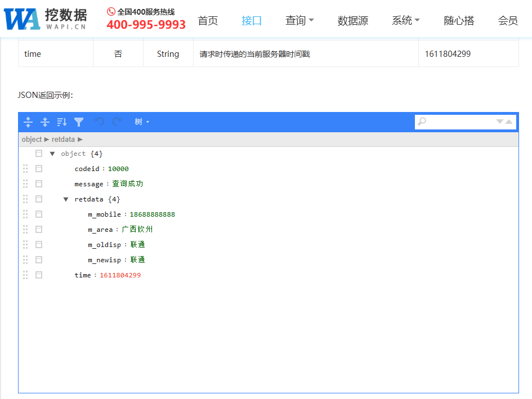
Task: Click the search magnifier icon
Action: pos(422,121)
